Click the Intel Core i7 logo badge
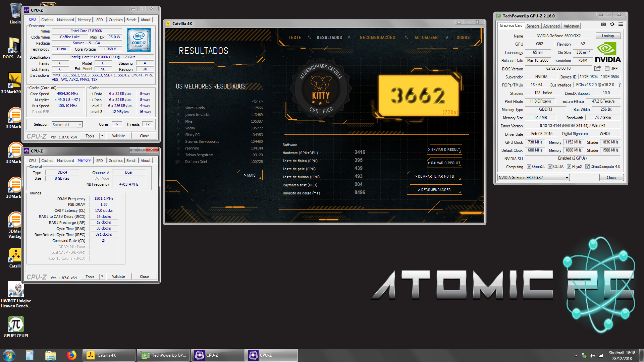This screenshot has height=362, width=644. (139, 40)
